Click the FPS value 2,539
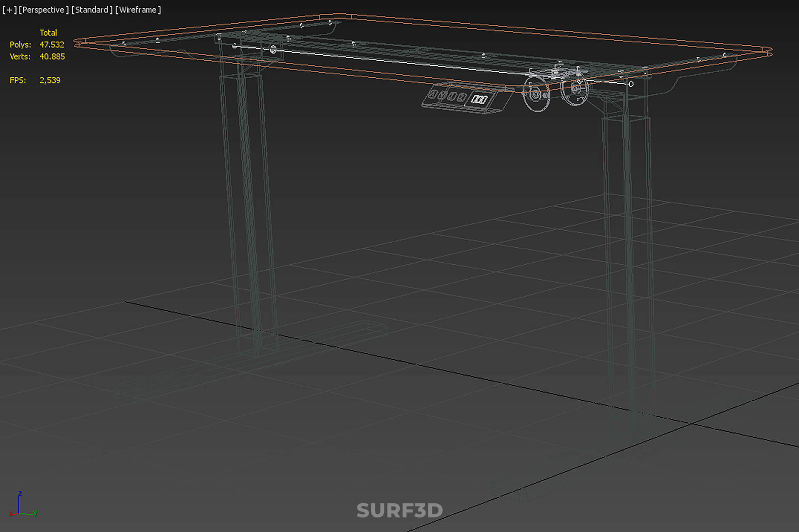 tap(50, 80)
